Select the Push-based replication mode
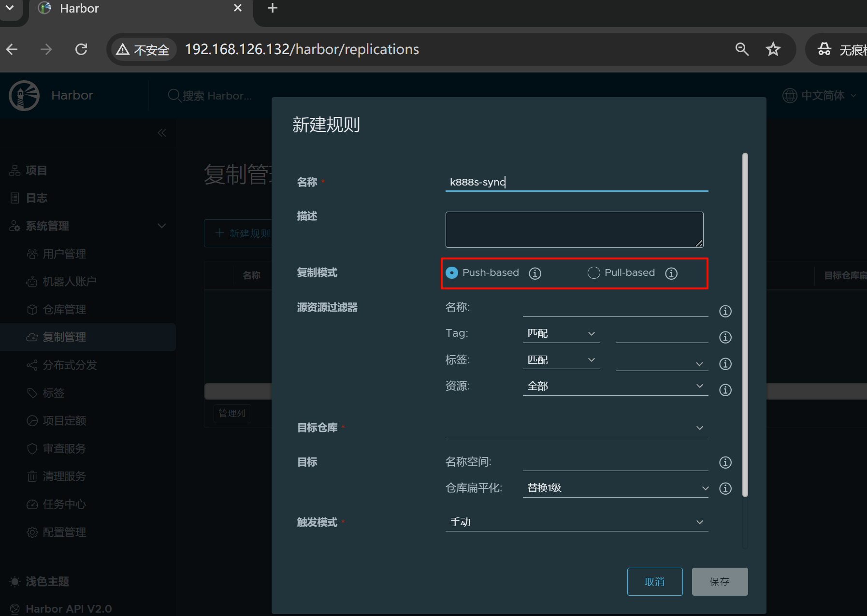867x616 pixels. tap(452, 273)
